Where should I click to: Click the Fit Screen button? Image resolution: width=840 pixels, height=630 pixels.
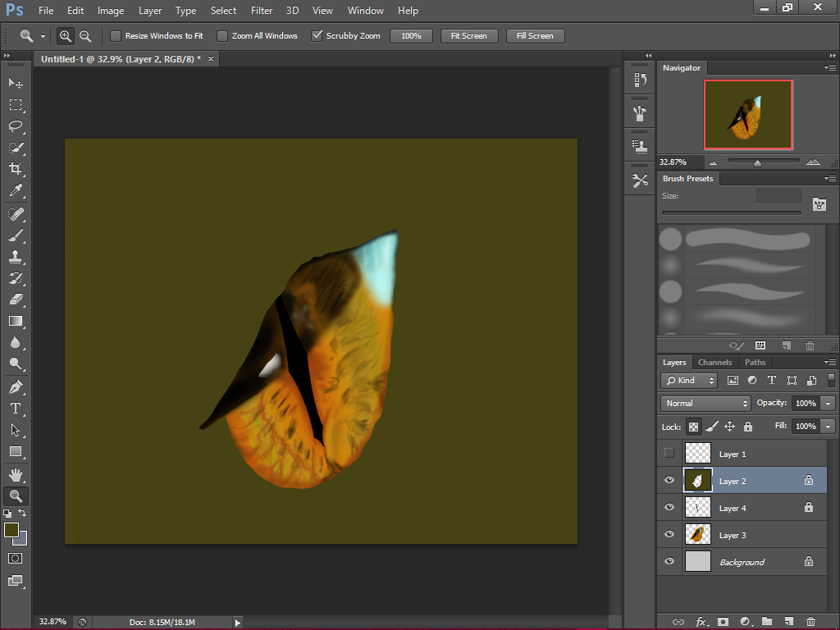(468, 35)
